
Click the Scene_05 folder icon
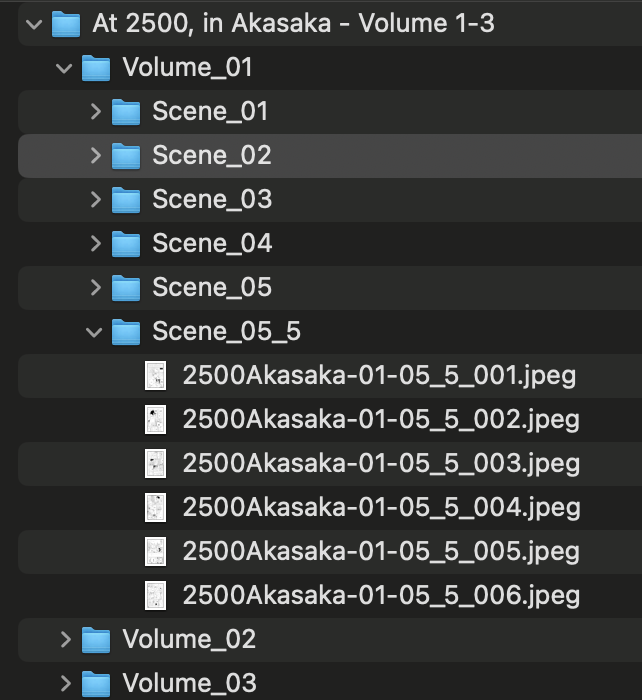tap(126, 287)
